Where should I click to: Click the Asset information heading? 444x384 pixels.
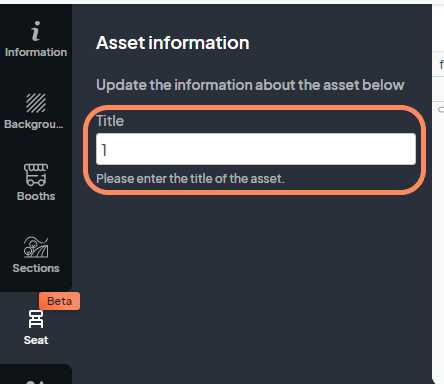[173, 43]
